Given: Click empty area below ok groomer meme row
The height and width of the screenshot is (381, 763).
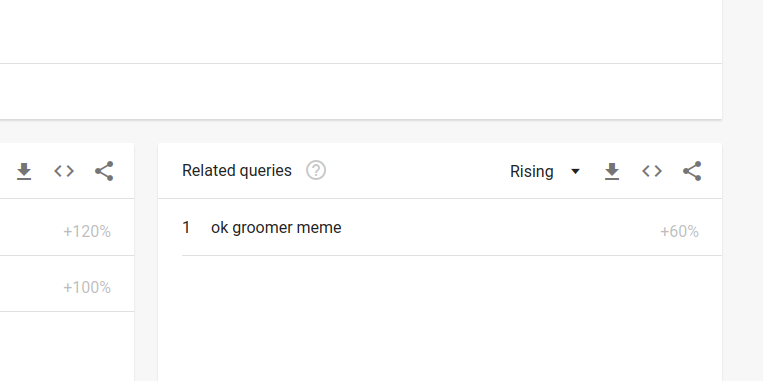Looking at the screenshot, I should [440, 318].
